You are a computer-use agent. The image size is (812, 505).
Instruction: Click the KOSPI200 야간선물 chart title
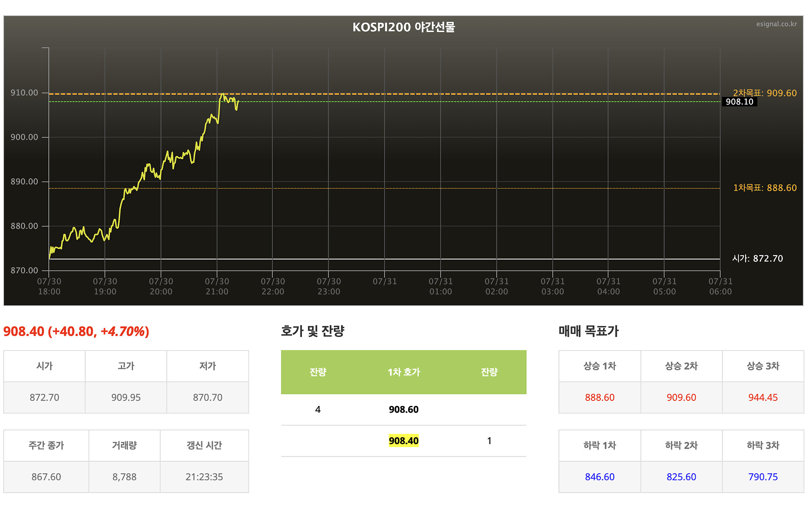click(404, 27)
